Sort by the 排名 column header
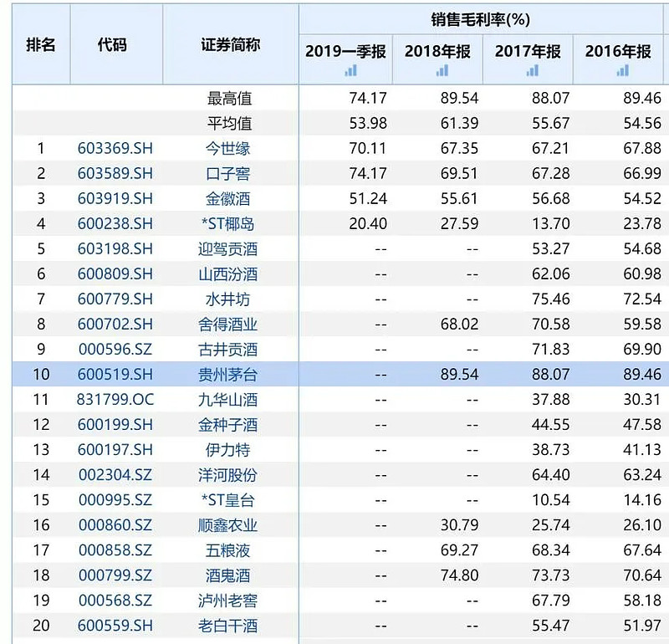669x644 pixels. pos(41,44)
